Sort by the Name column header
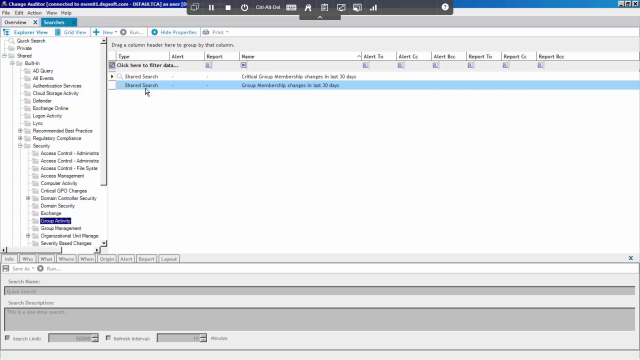The width and height of the screenshot is (640, 360). pos(300,56)
